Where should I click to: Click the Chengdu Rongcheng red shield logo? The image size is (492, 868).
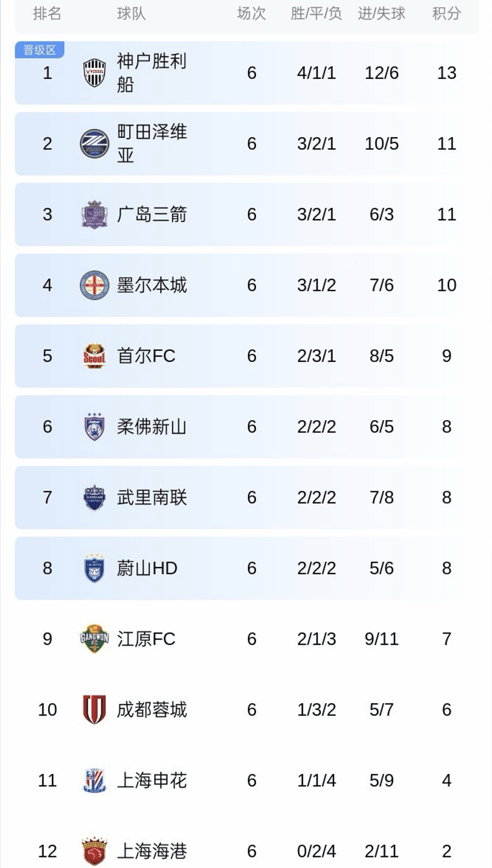click(95, 710)
